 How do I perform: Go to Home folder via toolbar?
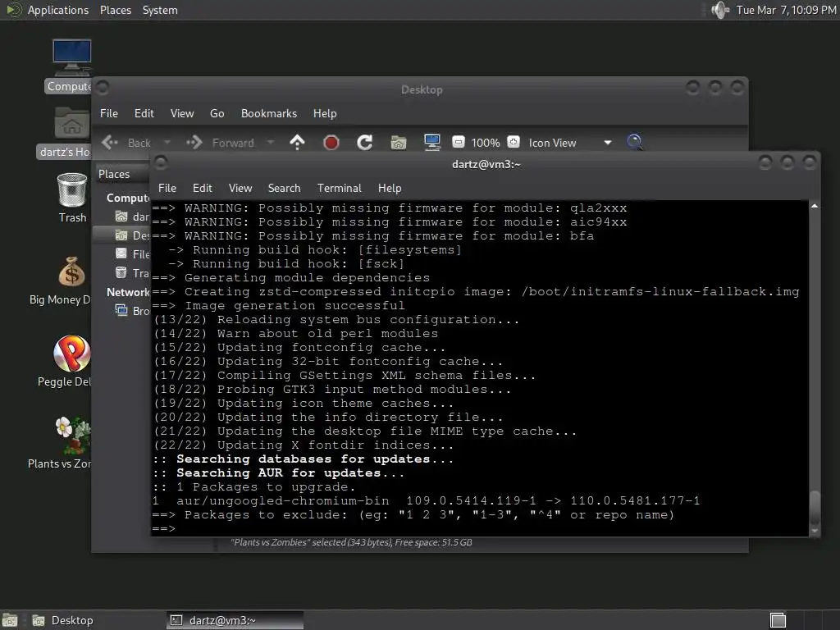(x=399, y=143)
